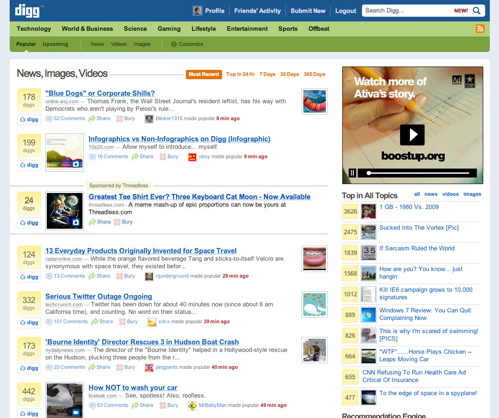499x418 pixels.
Task: Share the Infographics story
Action: [143, 156]
